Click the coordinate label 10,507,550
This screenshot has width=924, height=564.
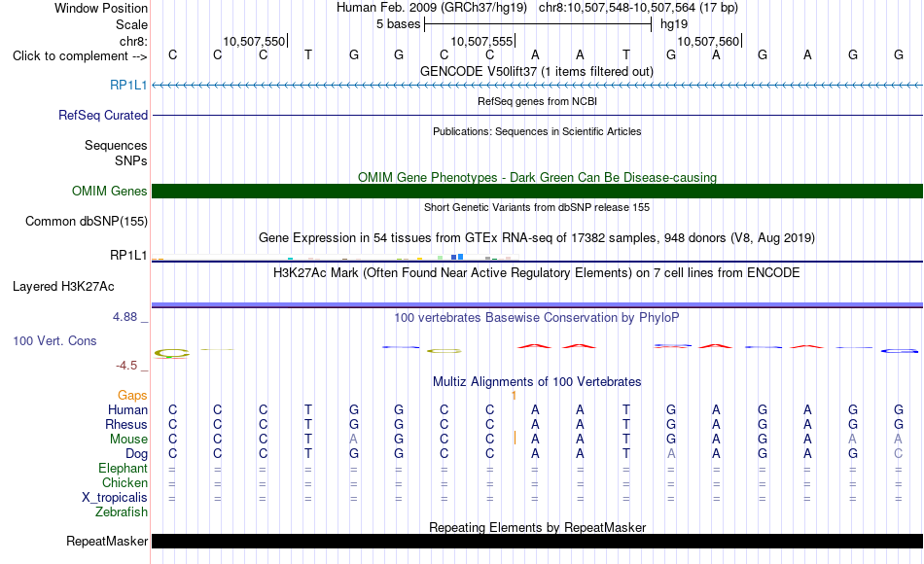tap(254, 41)
